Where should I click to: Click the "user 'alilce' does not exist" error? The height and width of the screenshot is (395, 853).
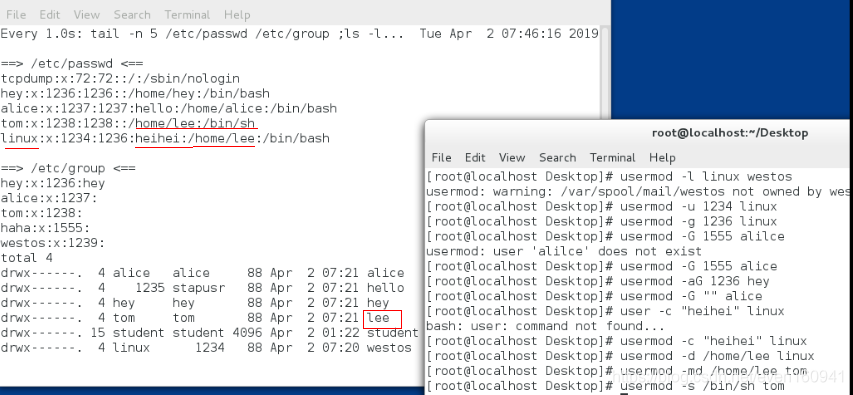click(564, 251)
